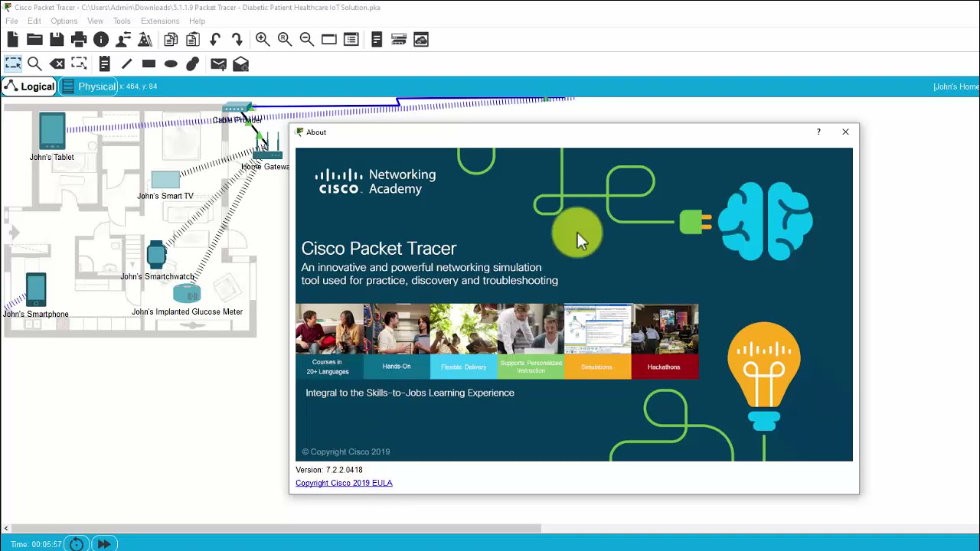The width and height of the screenshot is (980, 551).
Task: Select John's Smart TV device
Action: click(165, 180)
